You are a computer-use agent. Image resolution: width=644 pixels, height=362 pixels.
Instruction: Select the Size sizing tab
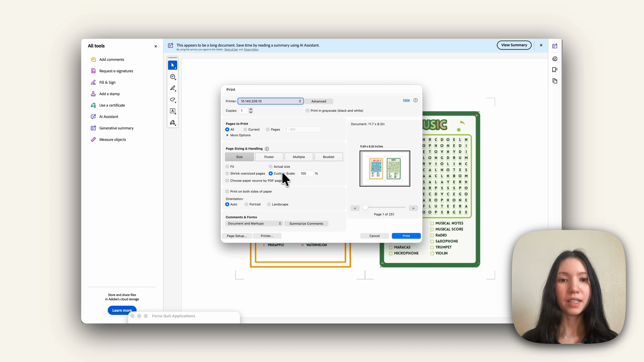click(239, 157)
